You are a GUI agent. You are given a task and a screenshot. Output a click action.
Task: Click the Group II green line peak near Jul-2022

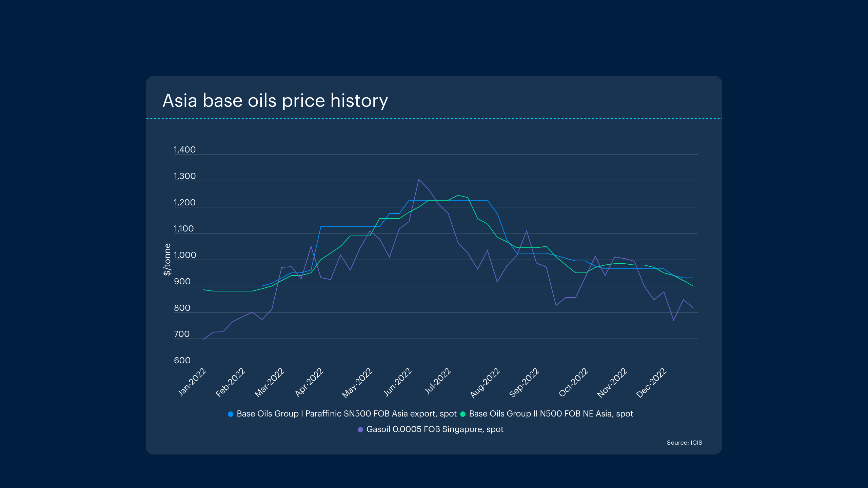point(458,195)
